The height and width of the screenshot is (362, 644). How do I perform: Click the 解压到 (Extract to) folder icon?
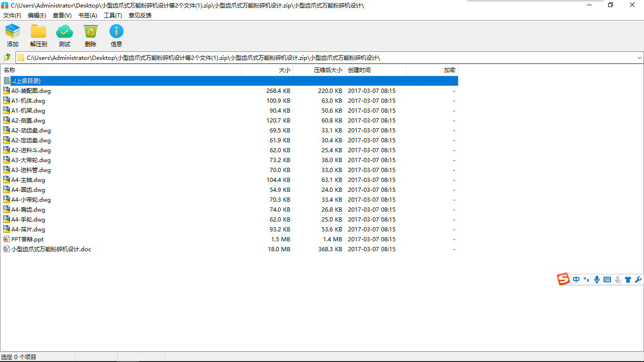click(39, 32)
